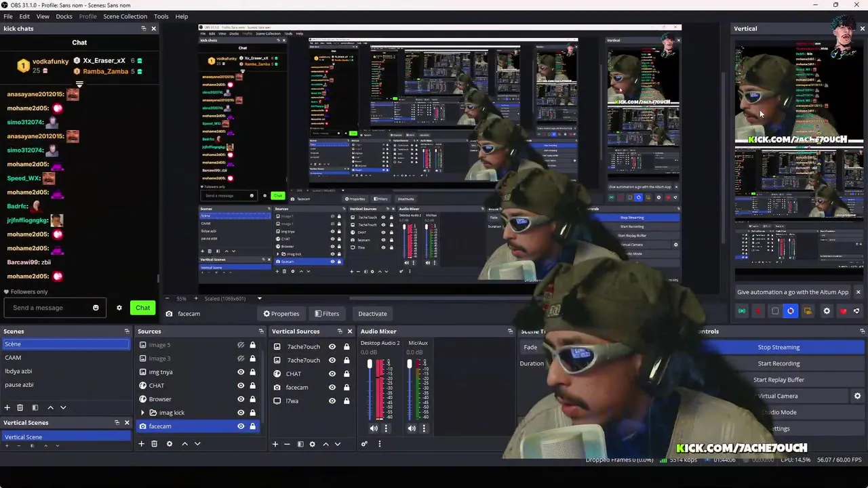Add a new scene in Scenes dock
Image resolution: width=868 pixels, height=488 pixels.
pyautogui.click(x=7, y=407)
